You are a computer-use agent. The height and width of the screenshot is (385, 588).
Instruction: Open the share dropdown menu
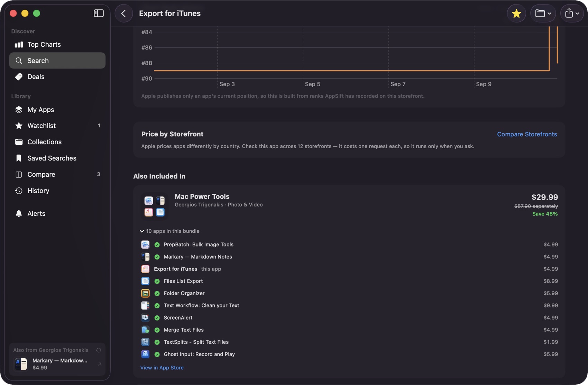pos(572,13)
